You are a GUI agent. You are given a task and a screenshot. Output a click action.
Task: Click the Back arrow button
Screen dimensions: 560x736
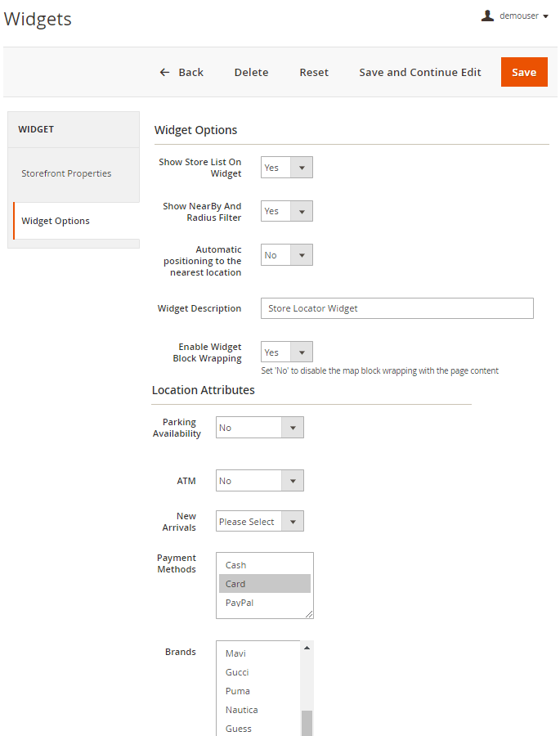(x=181, y=72)
